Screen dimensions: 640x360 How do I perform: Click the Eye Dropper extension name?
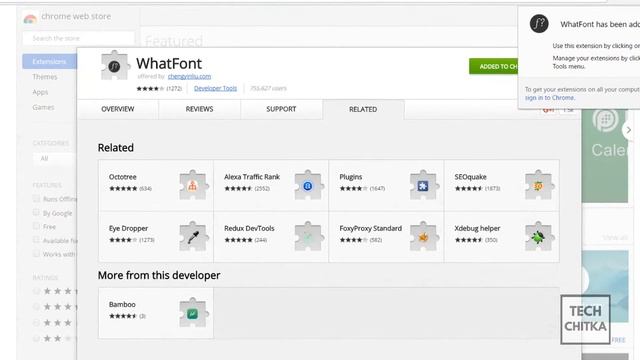point(128,228)
